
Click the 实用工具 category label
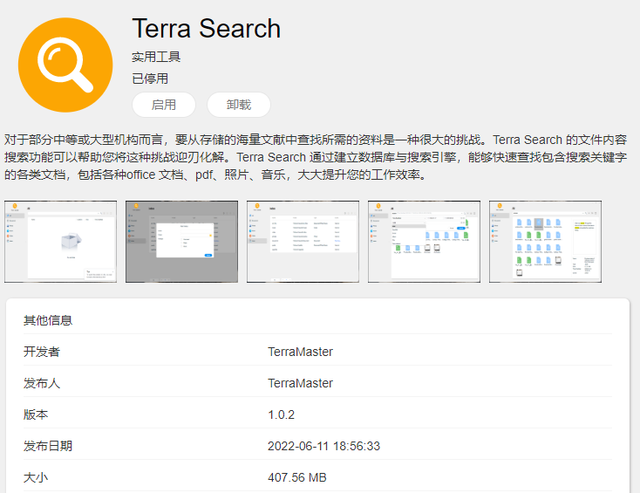point(156,57)
